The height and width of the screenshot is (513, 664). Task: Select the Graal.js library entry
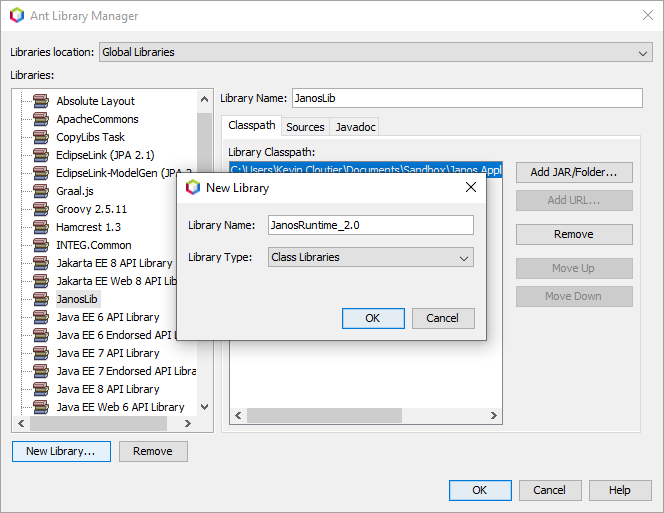click(75, 191)
